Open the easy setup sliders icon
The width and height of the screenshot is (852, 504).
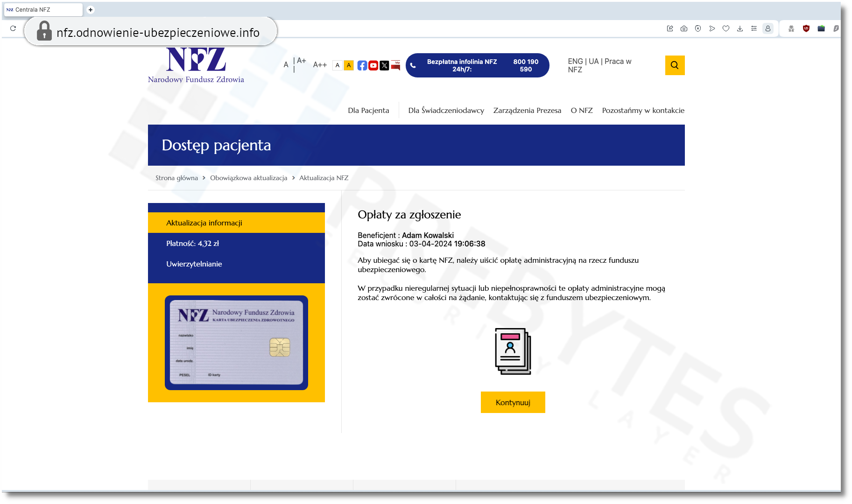[754, 28]
